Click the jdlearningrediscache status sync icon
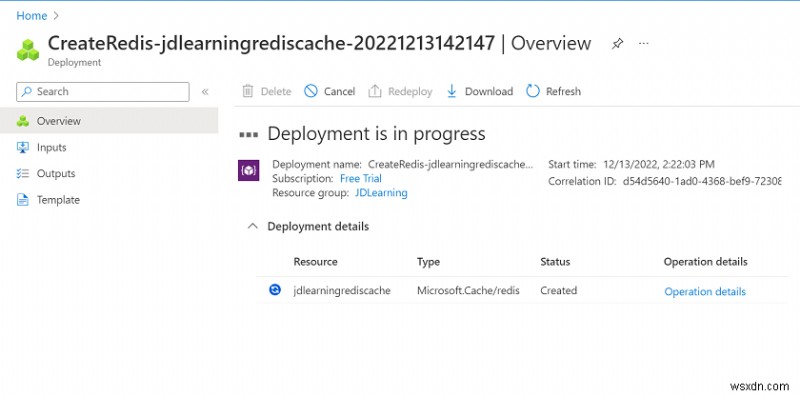 pos(275,290)
